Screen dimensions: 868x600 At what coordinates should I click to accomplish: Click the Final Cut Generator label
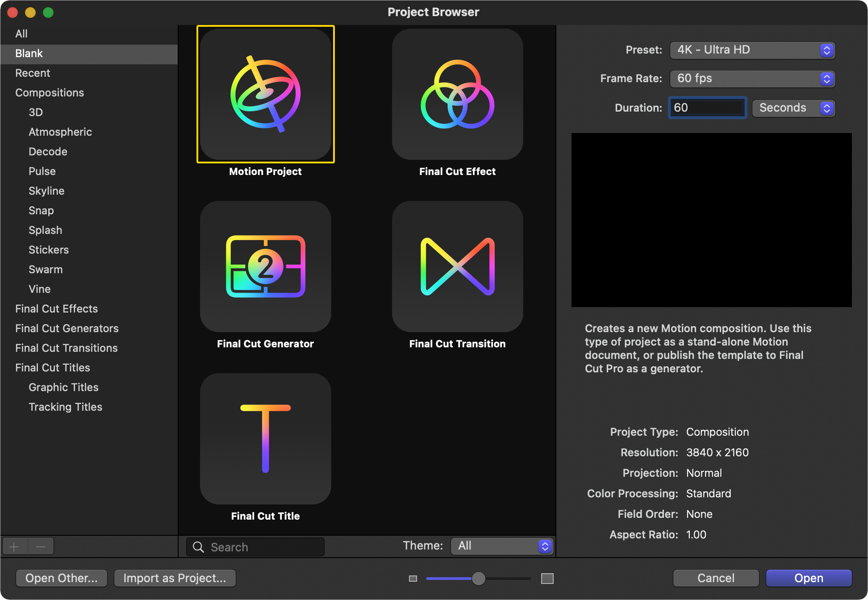tap(266, 344)
